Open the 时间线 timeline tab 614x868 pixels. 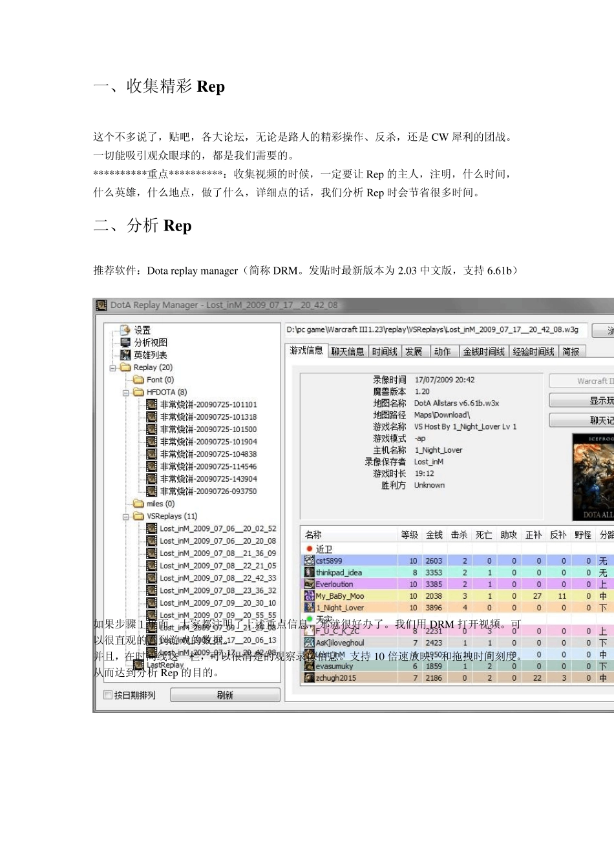tap(385, 351)
